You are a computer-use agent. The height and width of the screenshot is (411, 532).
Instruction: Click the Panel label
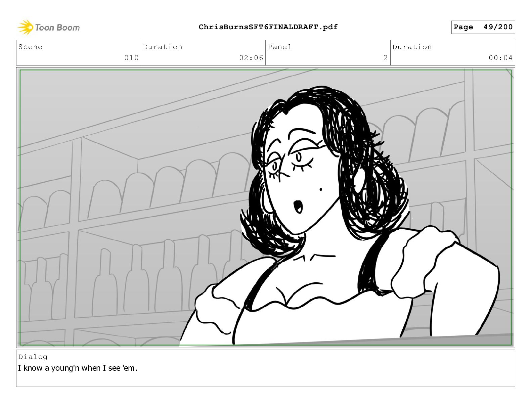pos(280,47)
